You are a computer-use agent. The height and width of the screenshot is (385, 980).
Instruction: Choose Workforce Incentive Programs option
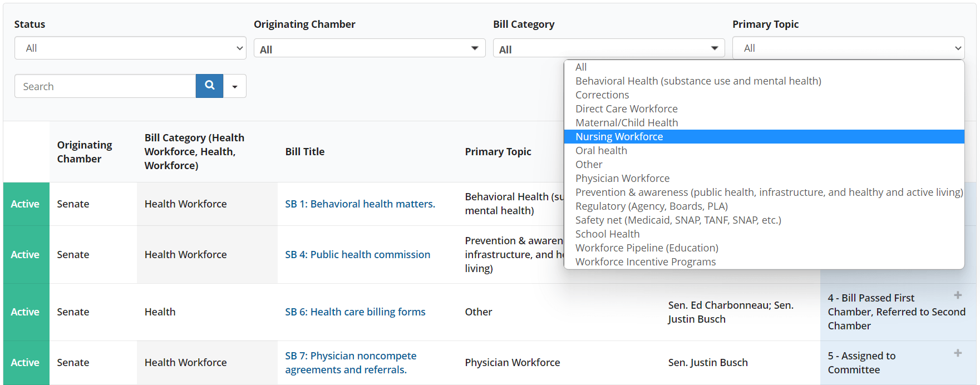tap(645, 262)
